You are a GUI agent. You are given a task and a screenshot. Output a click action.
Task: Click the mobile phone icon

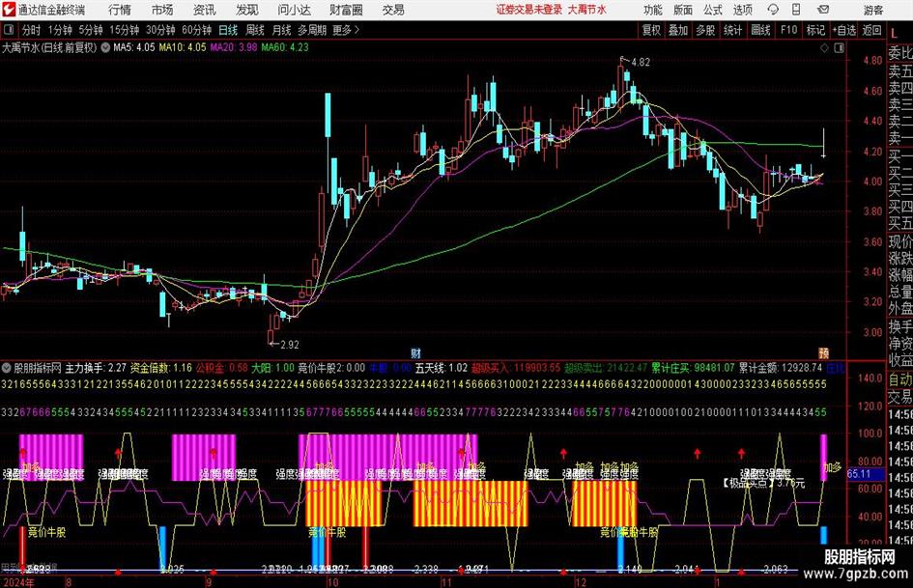796,10
